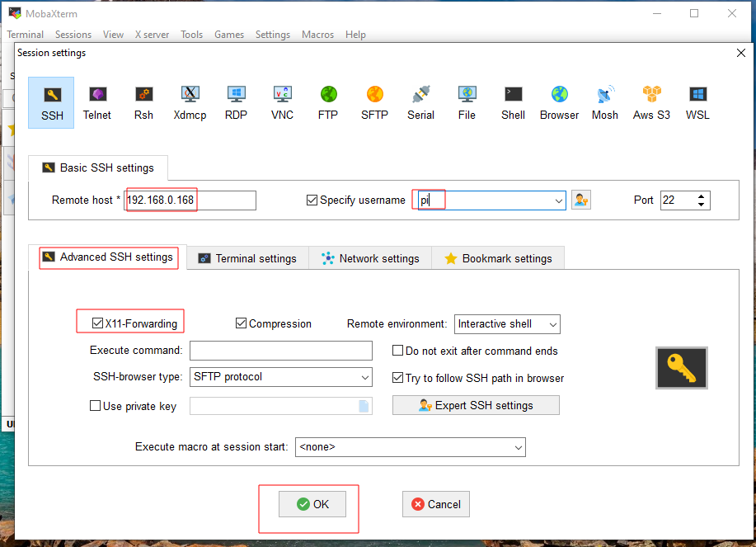
Task: Select the Telnet session type
Action: (97, 103)
